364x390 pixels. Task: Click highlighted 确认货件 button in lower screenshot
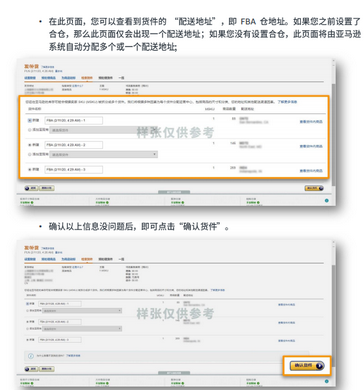pos(307,366)
